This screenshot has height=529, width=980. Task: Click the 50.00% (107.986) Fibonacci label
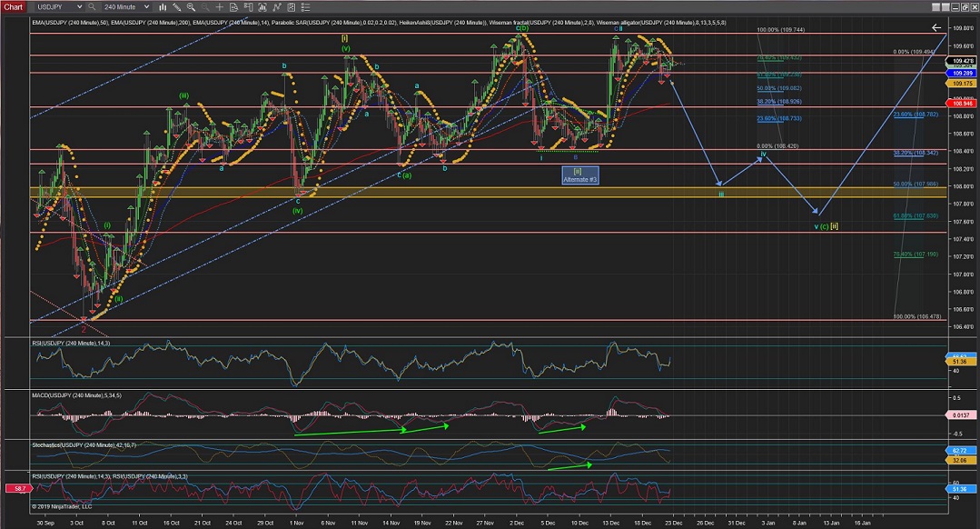click(916, 185)
